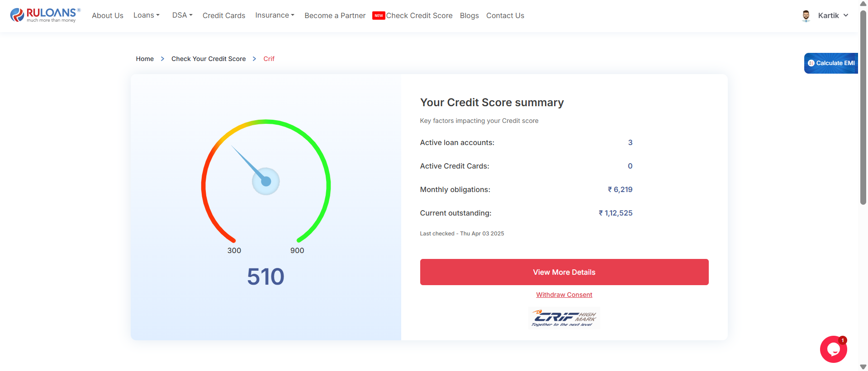Screen dimensions: 868x371
Task: Open the Credit Cards menu item
Action: click(x=224, y=16)
